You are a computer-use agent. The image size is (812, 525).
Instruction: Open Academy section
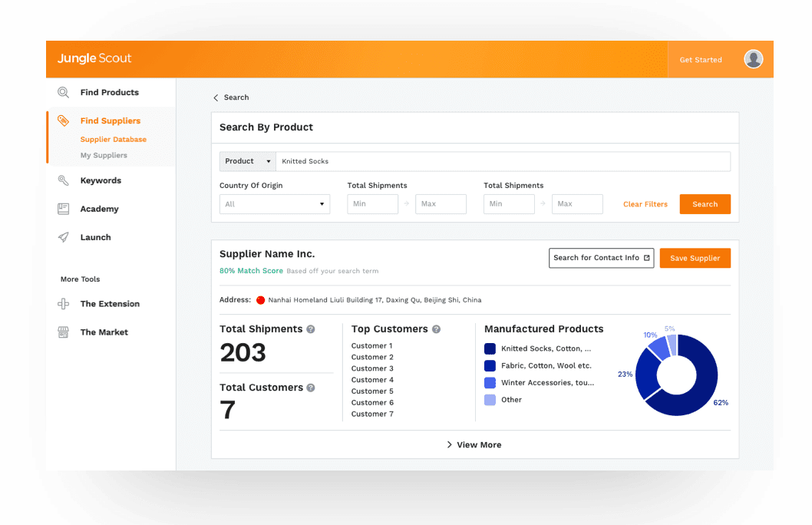pos(100,209)
